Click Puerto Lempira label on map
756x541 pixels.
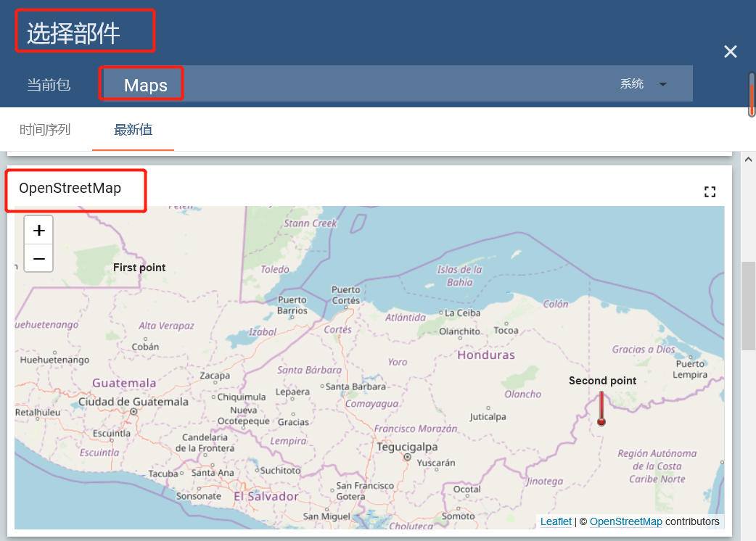point(690,369)
